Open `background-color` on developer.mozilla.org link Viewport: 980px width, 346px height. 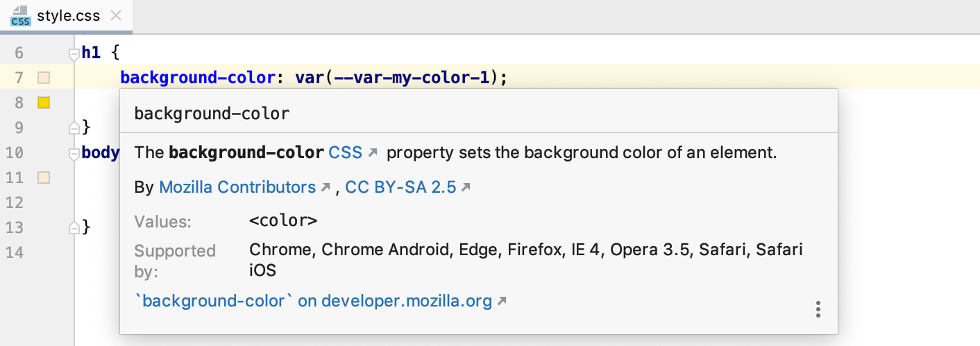[x=313, y=301]
